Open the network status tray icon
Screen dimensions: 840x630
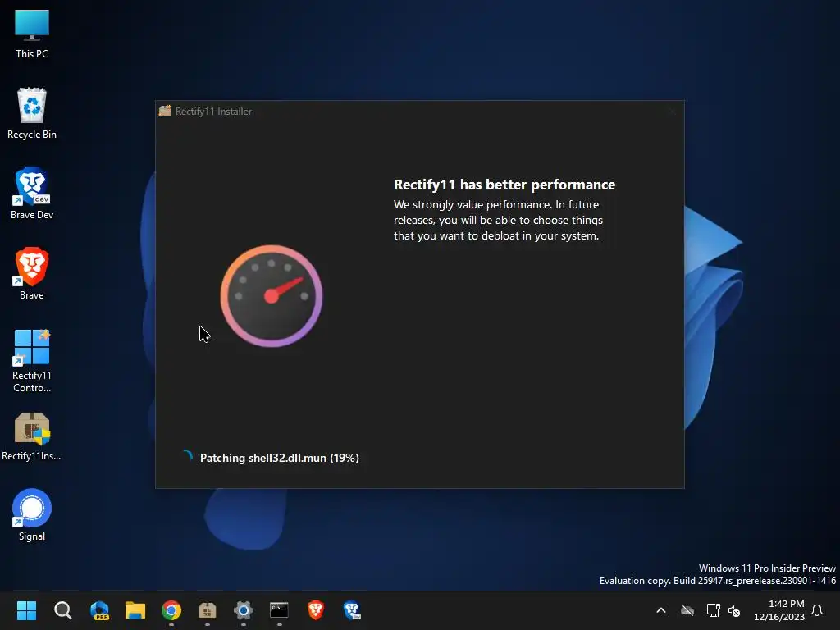tap(713, 610)
